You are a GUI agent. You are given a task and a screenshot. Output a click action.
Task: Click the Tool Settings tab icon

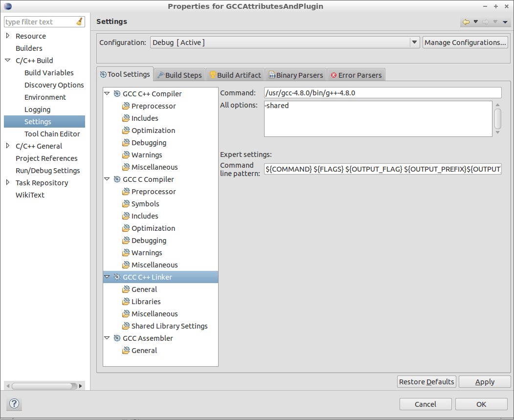(103, 74)
